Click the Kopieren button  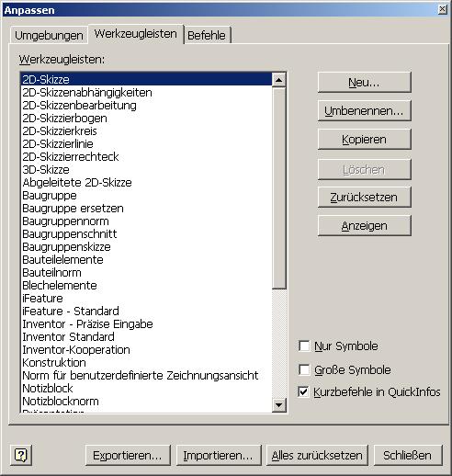[364, 140]
